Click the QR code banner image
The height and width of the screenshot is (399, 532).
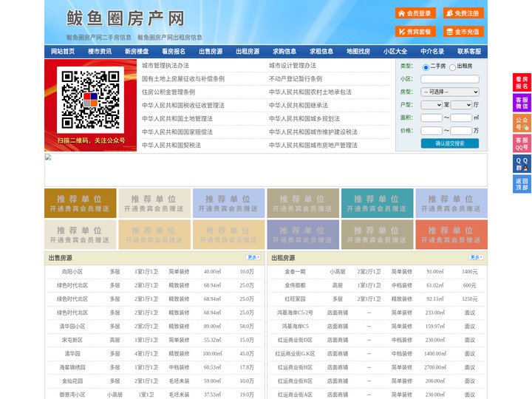click(x=91, y=105)
